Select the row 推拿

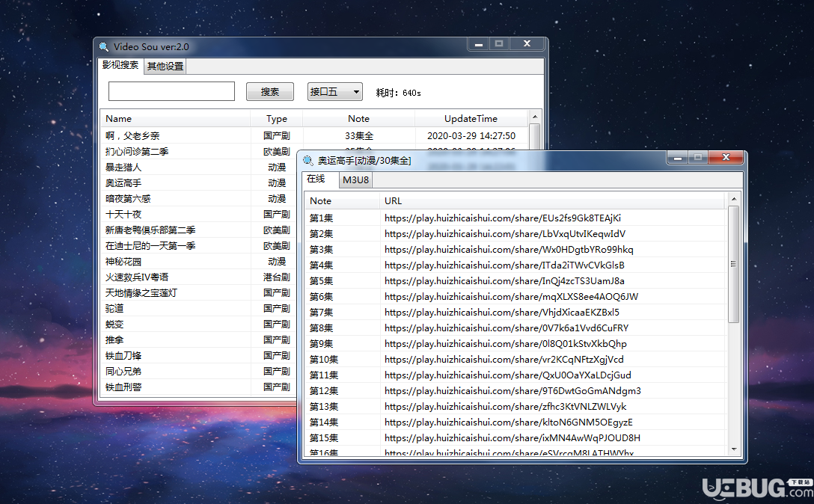tap(199, 339)
